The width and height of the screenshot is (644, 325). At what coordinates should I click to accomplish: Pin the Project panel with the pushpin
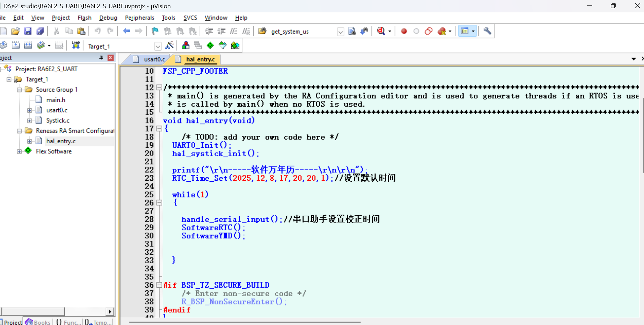click(x=101, y=58)
